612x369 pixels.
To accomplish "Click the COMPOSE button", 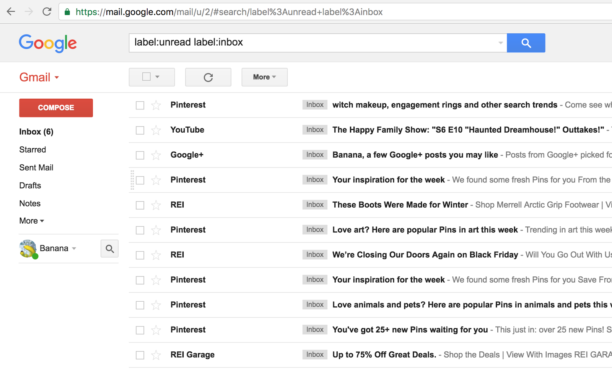I will coord(56,108).
